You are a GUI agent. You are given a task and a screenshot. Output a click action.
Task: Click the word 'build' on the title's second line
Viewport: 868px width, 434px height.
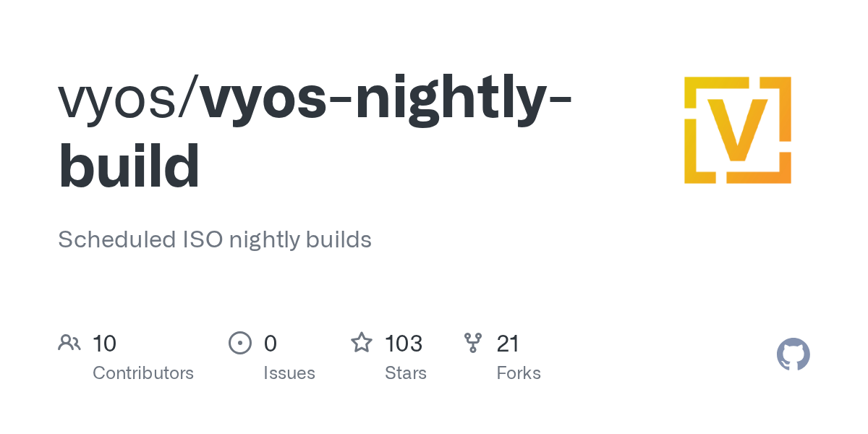129,165
